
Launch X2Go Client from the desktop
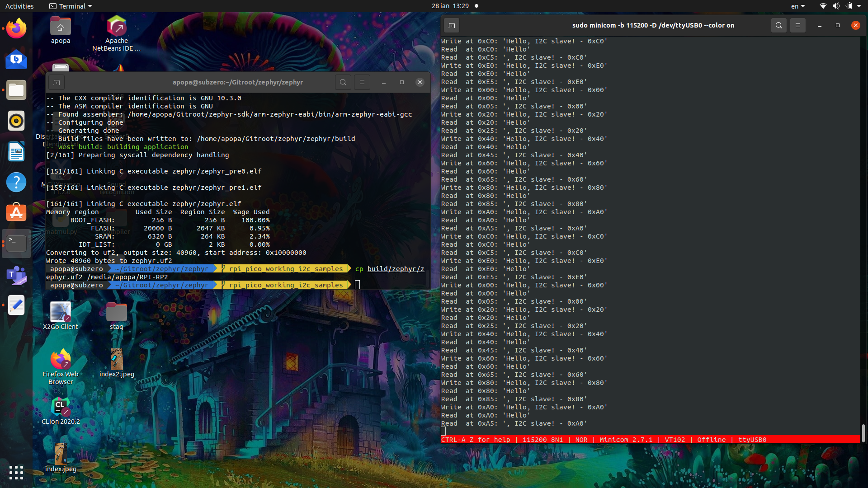(61, 312)
